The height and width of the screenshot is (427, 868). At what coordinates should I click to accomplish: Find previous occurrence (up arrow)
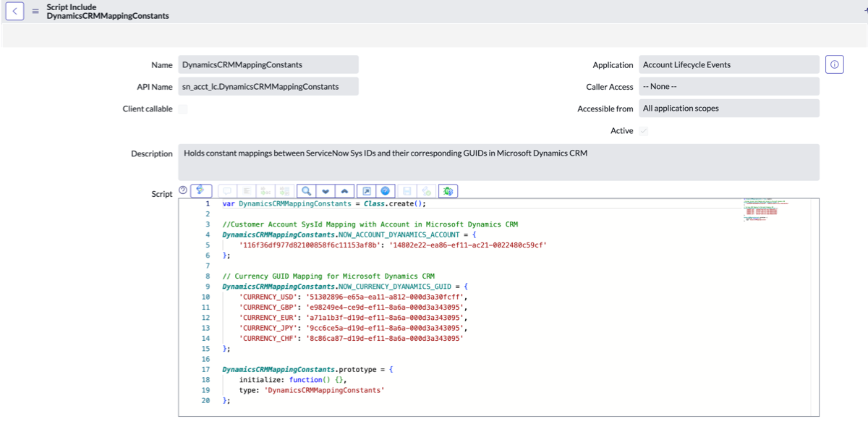point(344,191)
